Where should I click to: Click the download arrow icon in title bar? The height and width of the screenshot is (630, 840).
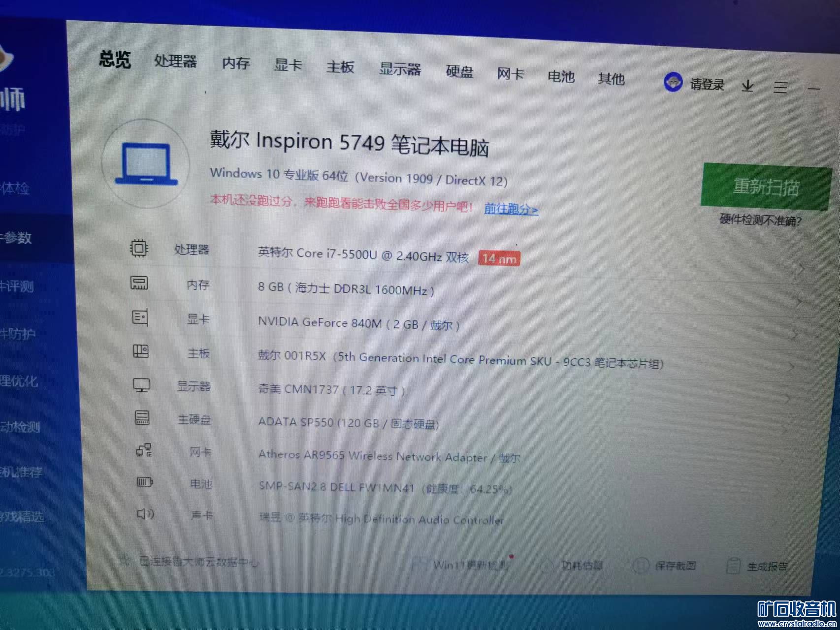(x=747, y=86)
